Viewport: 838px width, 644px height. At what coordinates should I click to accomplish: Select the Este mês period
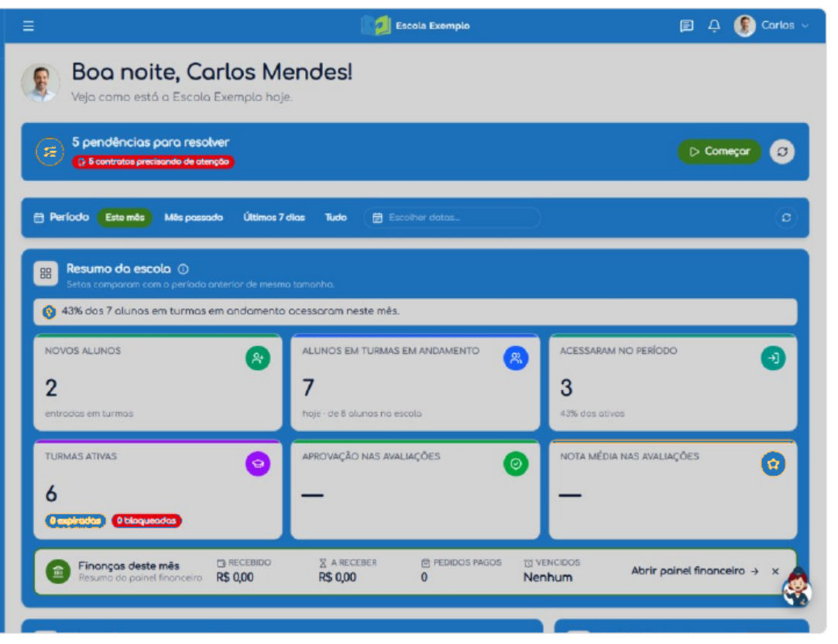[125, 218]
